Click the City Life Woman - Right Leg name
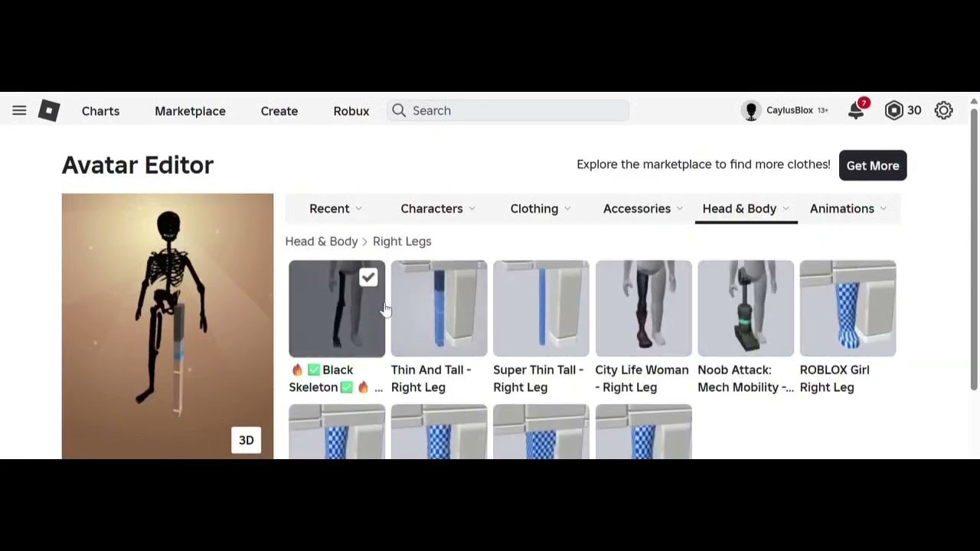The height and width of the screenshot is (551, 980). pos(642,378)
